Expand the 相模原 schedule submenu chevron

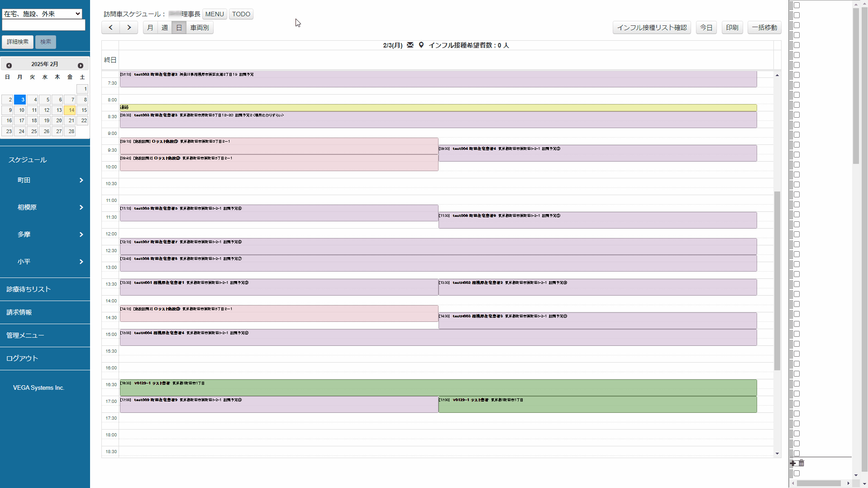[x=81, y=207]
